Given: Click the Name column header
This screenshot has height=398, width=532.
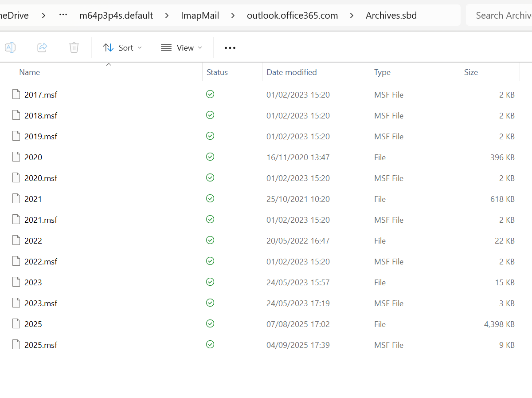Looking at the screenshot, I should click(x=30, y=72).
